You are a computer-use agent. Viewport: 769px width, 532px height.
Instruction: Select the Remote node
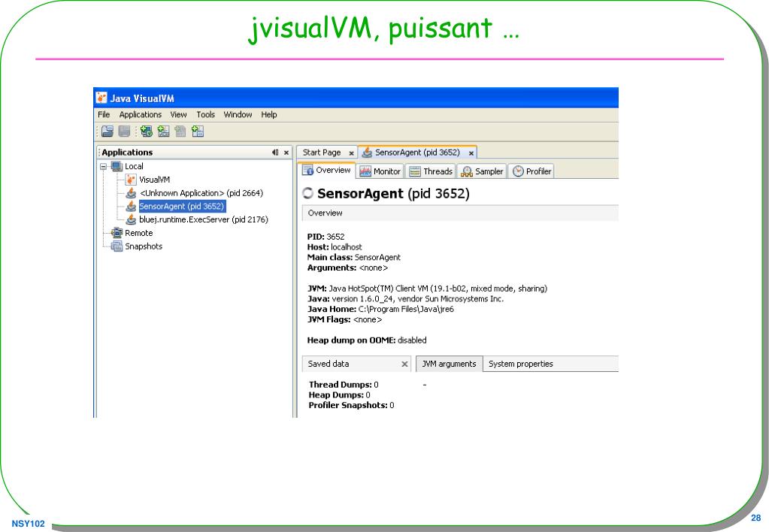tap(138, 233)
